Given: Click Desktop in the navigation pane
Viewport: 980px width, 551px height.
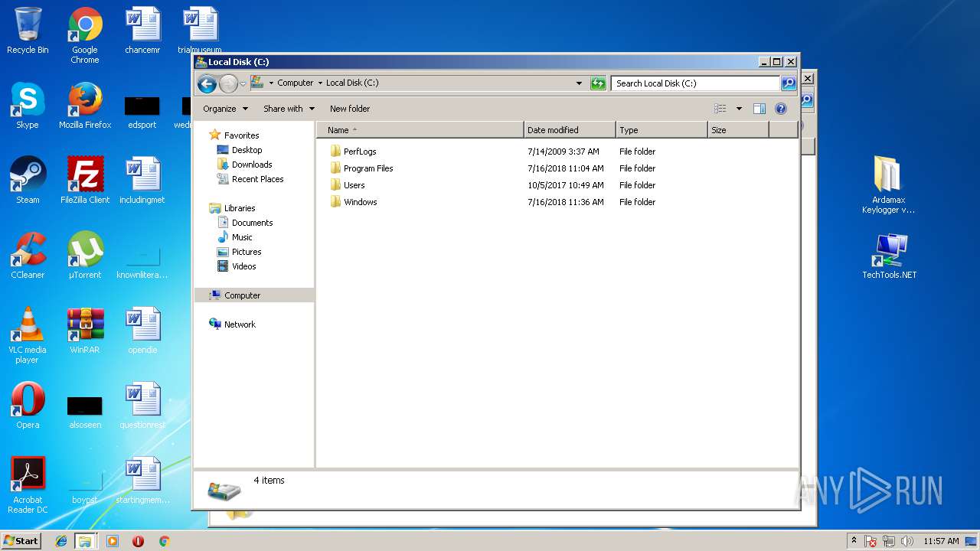Looking at the screenshot, I should [x=240, y=150].
